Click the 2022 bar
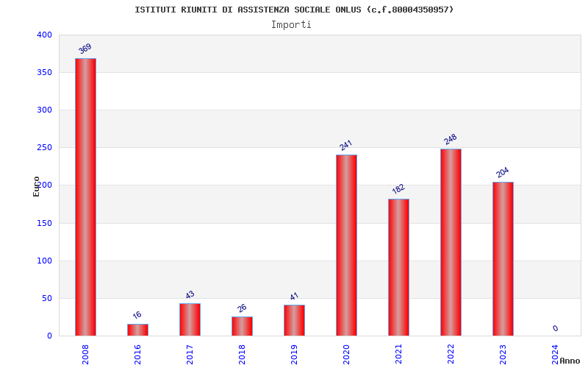The width and height of the screenshot is (588, 368). point(451,243)
